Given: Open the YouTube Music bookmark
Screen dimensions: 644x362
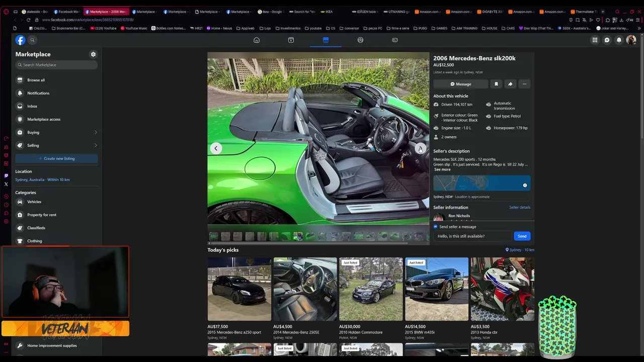Looking at the screenshot, I should (134, 28).
